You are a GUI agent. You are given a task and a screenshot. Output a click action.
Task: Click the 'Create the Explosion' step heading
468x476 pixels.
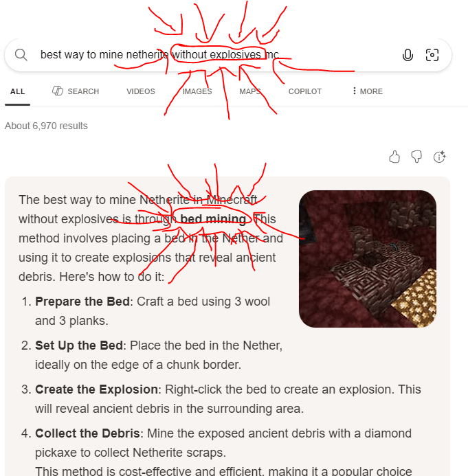click(96, 389)
